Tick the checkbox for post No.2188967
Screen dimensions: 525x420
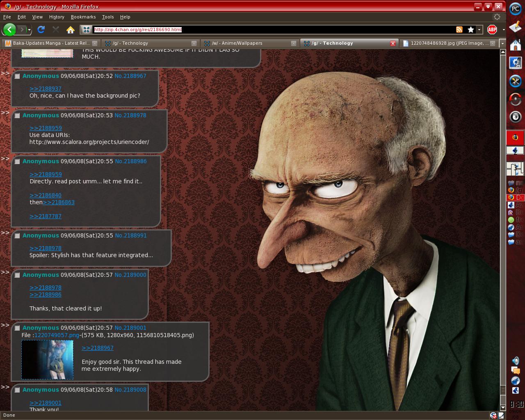[17, 76]
